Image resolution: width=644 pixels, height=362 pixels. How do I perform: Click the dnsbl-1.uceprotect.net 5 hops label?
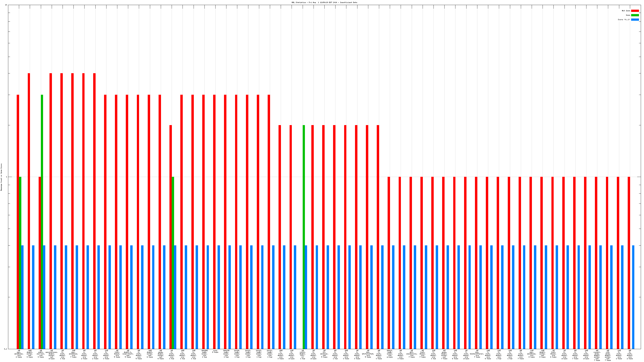pos(128,354)
